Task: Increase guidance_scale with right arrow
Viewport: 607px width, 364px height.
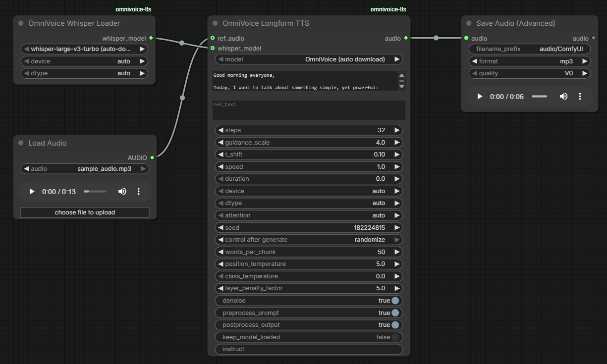Action: (397, 143)
